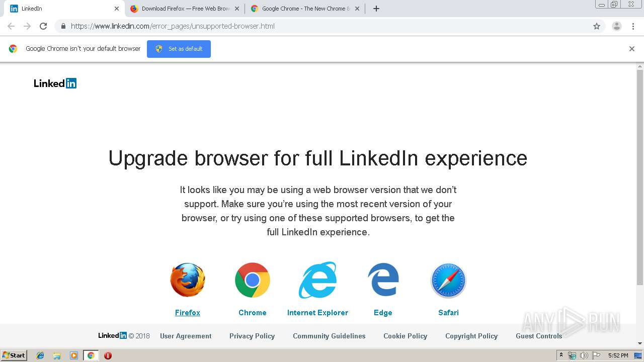Image resolution: width=644 pixels, height=362 pixels.
Task: Click the LinkedIn logo at page top
Action: point(55,83)
